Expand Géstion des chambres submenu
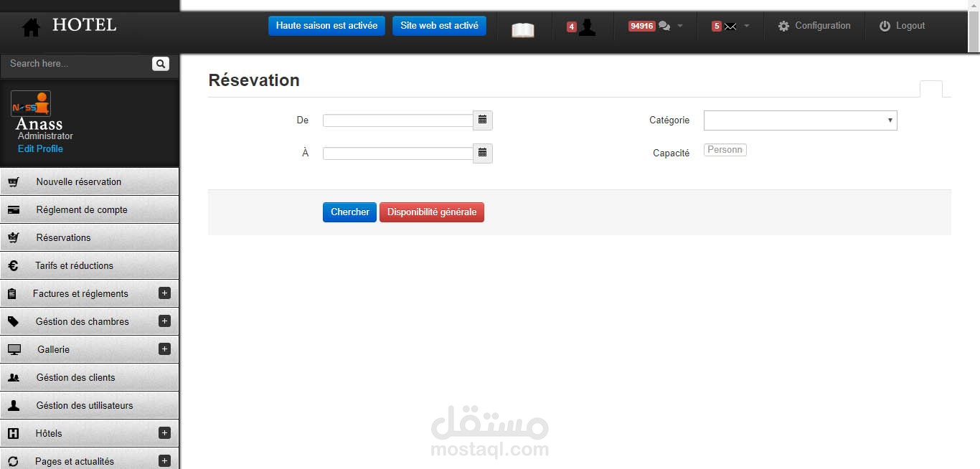 click(x=164, y=321)
